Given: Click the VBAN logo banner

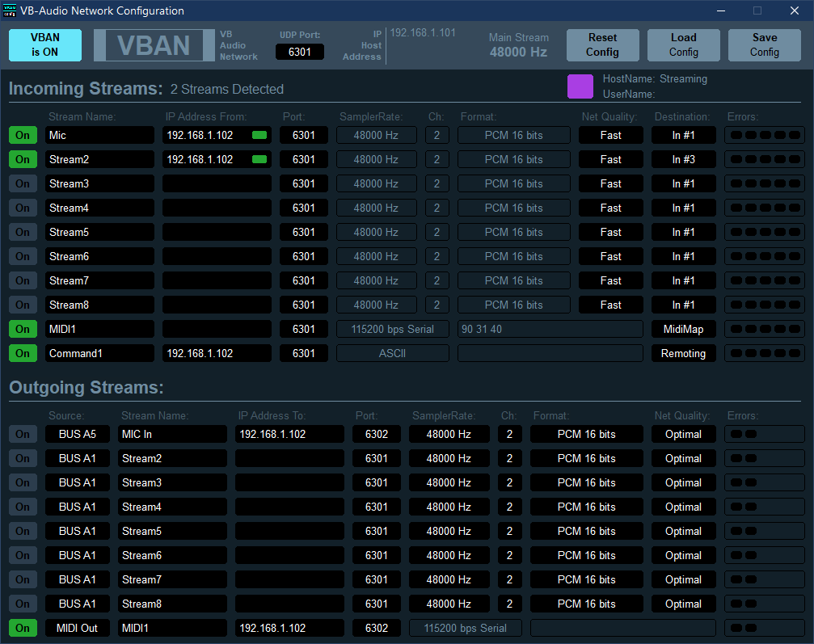Looking at the screenshot, I should (154, 45).
